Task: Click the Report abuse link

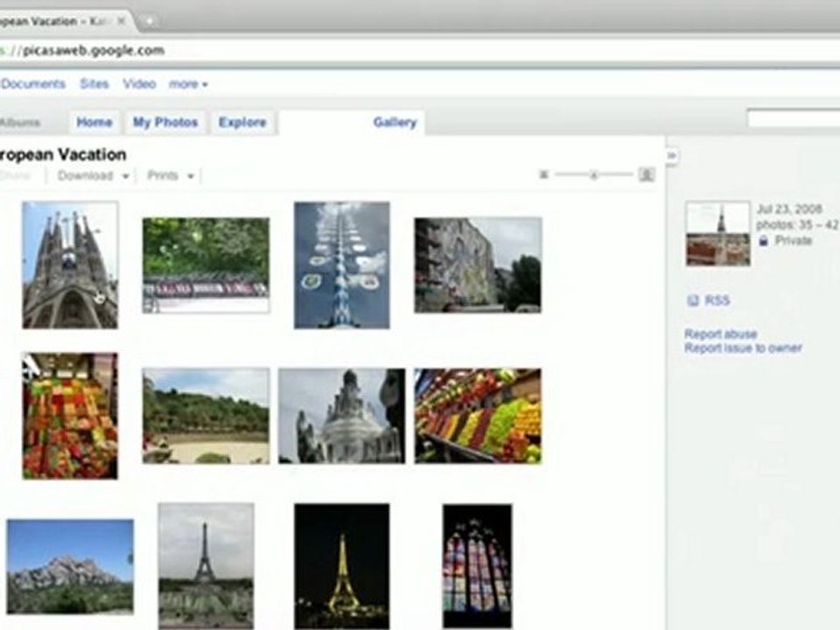Action: coord(720,334)
